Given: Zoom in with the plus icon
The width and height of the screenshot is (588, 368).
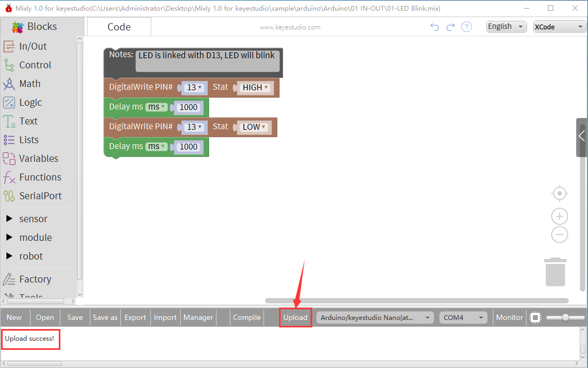Looking at the screenshot, I should (x=559, y=216).
